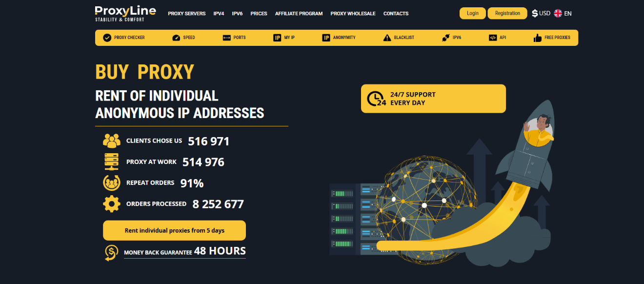The height and width of the screenshot is (284, 644).
Task: Click the server stack icon beside Proxy at Work
Action: tap(112, 162)
